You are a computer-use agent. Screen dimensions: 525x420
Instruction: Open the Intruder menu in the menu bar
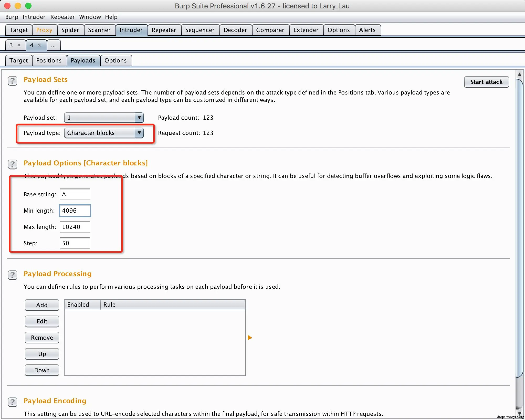click(x=34, y=17)
